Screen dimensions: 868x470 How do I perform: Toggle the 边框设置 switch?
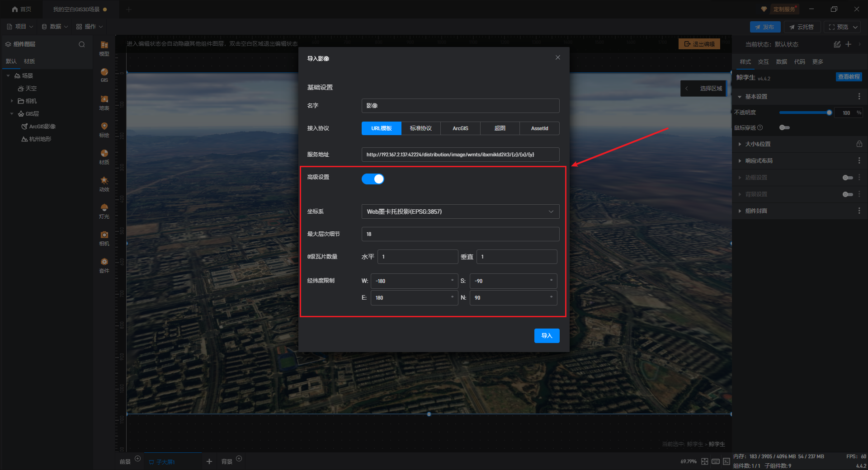click(x=848, y=178)
